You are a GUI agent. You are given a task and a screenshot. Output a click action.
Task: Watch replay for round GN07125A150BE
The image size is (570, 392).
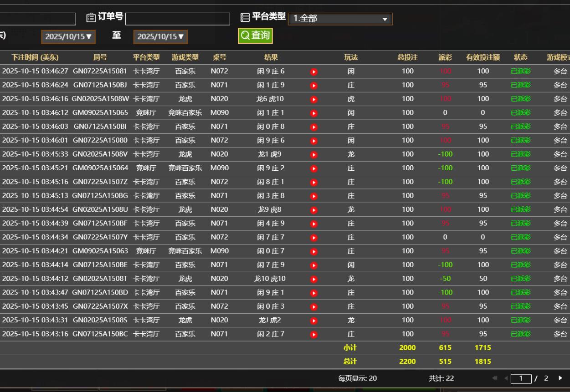pos(313,265)
